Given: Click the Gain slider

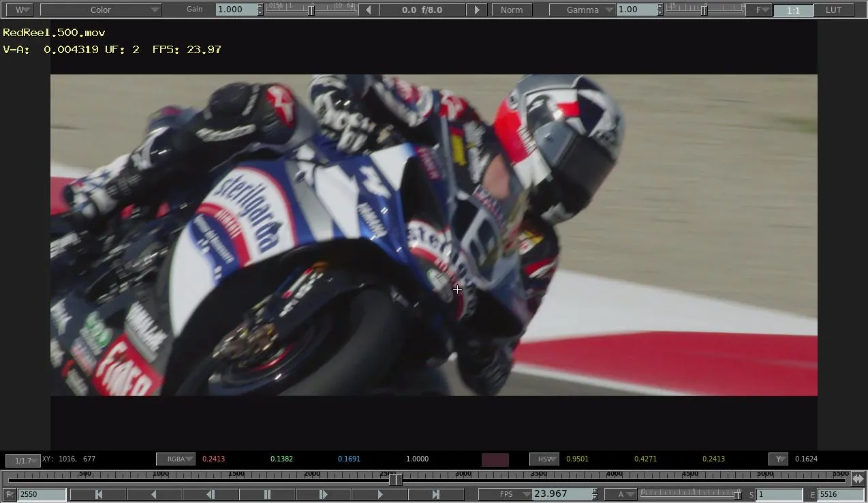Looking at the screenshot, I should pyautogui.click(x=311, y=10).
